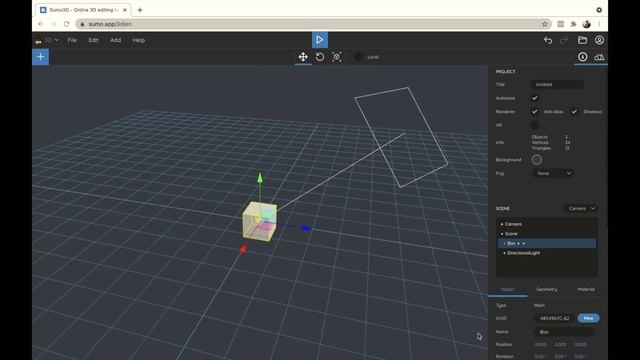Open the Help menu
640x360 pixels.
click(x=139, y=40)
